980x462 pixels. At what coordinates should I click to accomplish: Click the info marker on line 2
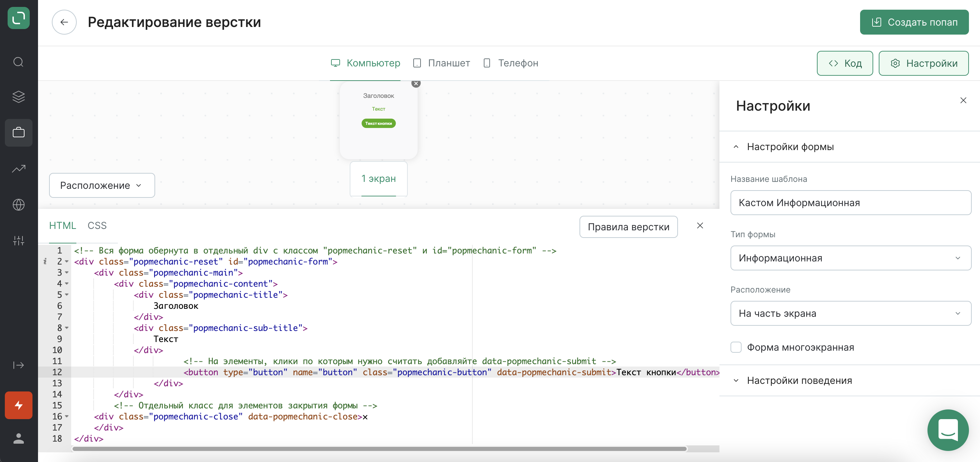click(x=45, y=261)
